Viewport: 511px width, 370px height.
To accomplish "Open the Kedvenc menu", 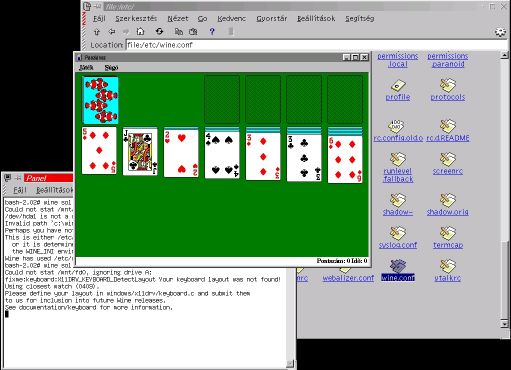I will point(231,19).
